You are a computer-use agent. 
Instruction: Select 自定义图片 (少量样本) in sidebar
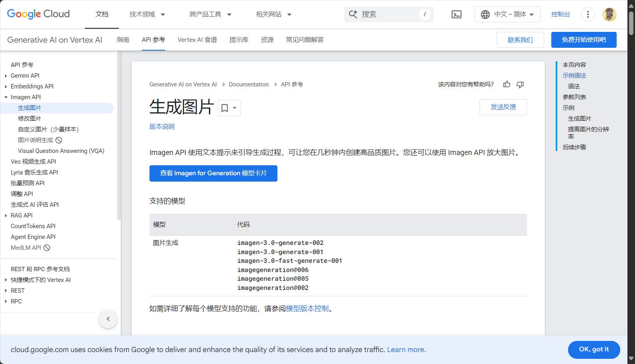48,129
